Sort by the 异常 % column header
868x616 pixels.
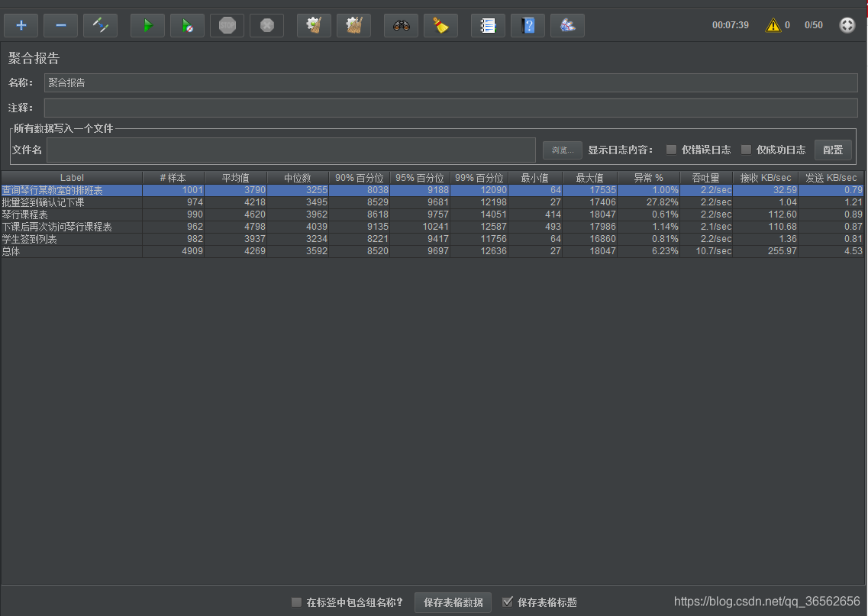click(649, 178)
